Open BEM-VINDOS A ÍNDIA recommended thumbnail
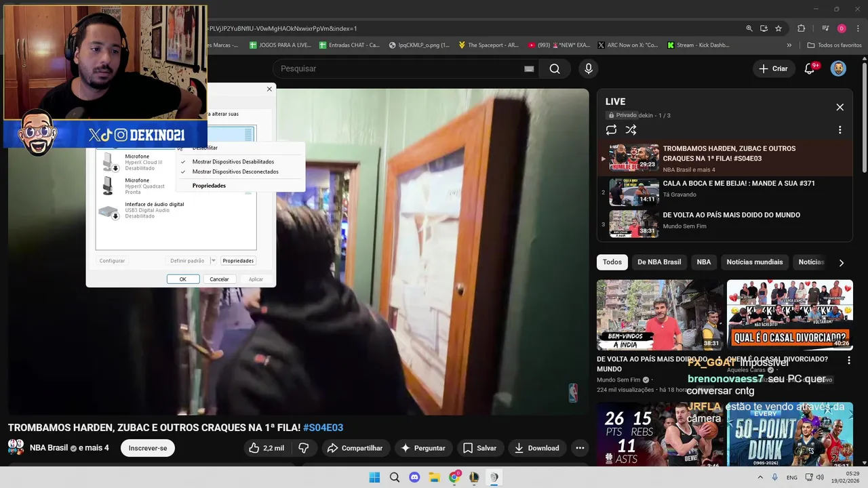868x488 pixels. point(660,315)
